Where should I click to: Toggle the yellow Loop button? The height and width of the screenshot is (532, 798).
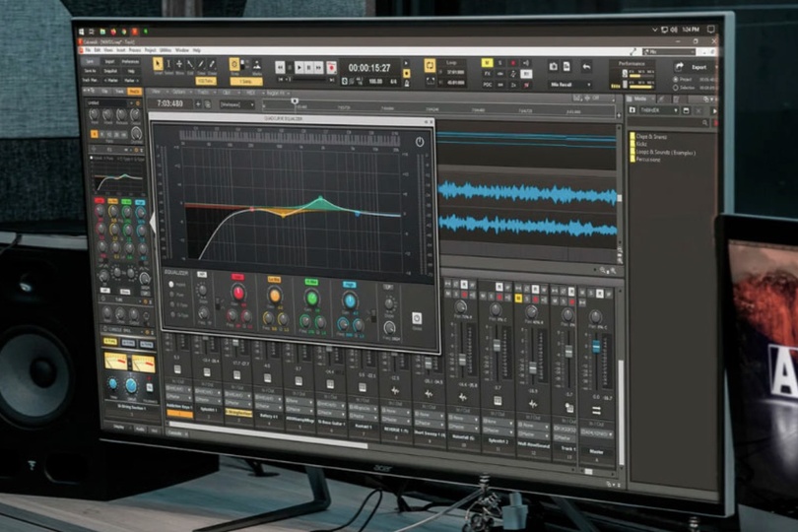[x=430, y=65]
